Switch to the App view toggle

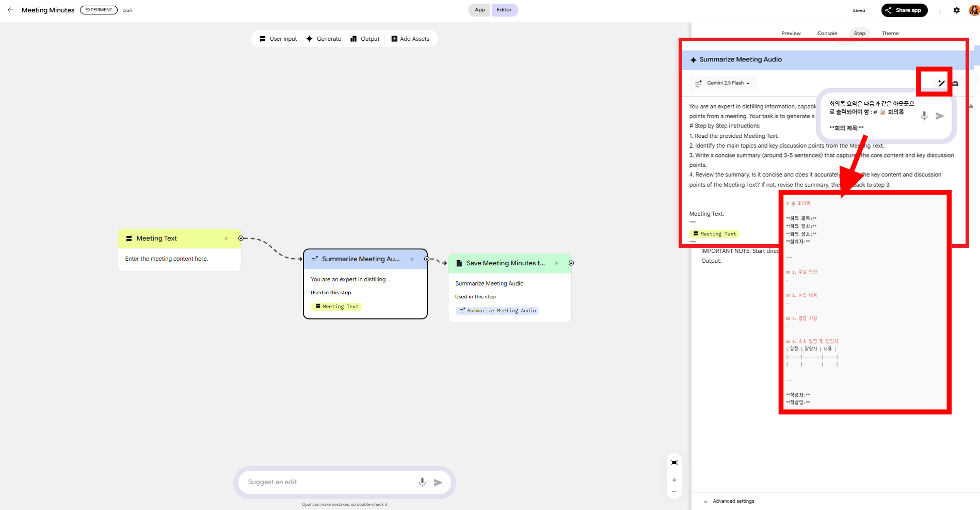[479, 10]
